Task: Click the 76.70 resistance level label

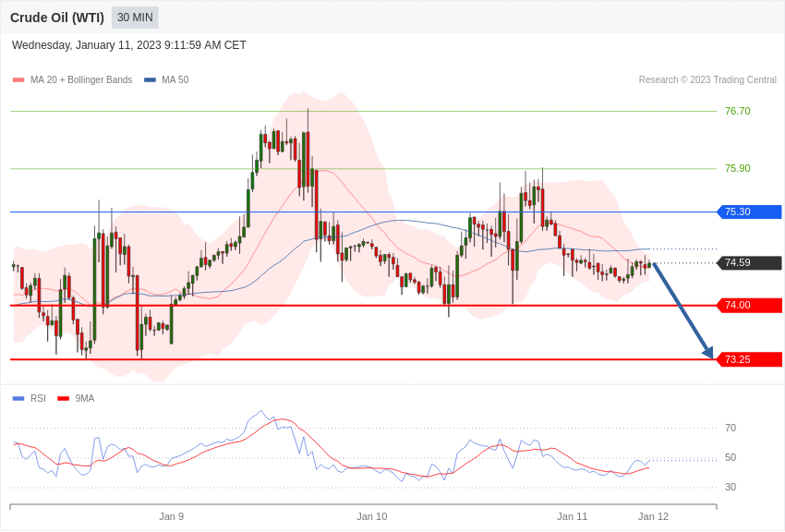Action: coord(738,111)
